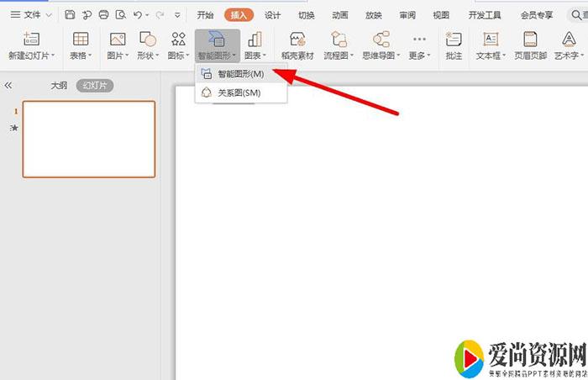The width and height of the screenshot is (588, 380).
Task: Switch to the 大纲 outline view
Action: point(59,86)
